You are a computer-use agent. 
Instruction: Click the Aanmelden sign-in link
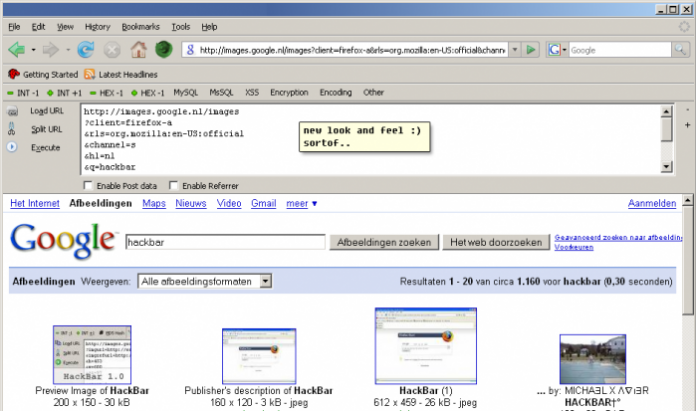652,203
